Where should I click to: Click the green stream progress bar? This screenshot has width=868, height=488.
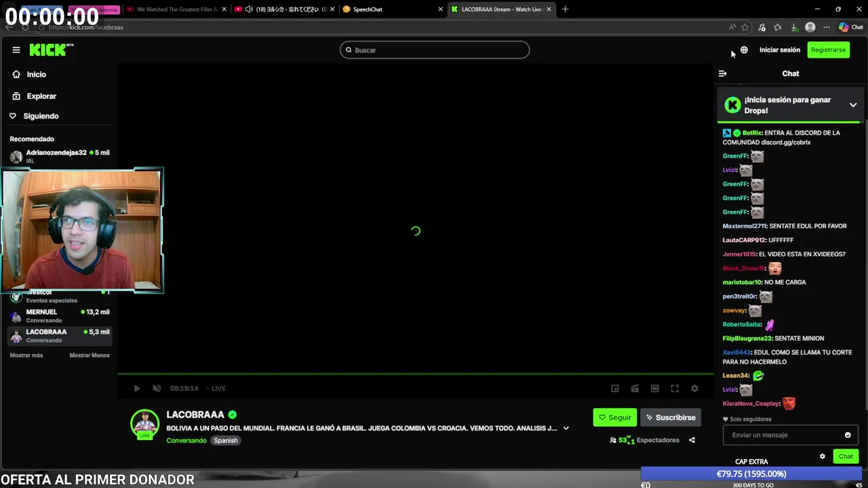pyautogui.click(x=415, y=373)
